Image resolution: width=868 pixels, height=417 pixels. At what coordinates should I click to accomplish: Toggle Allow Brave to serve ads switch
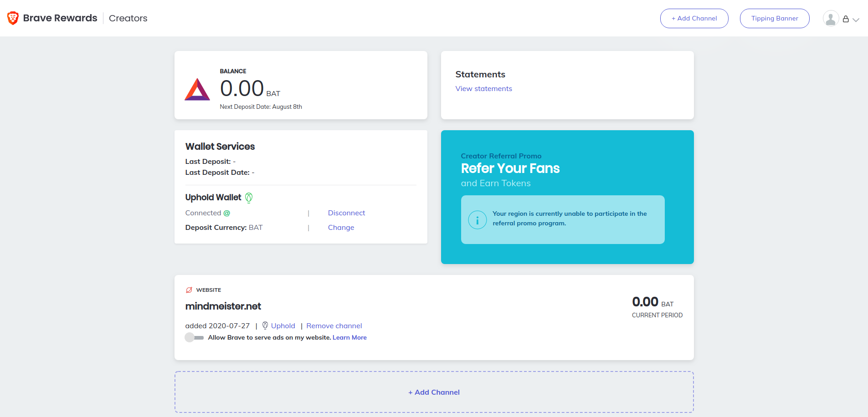pyautogui.click(x=194, y=337)
